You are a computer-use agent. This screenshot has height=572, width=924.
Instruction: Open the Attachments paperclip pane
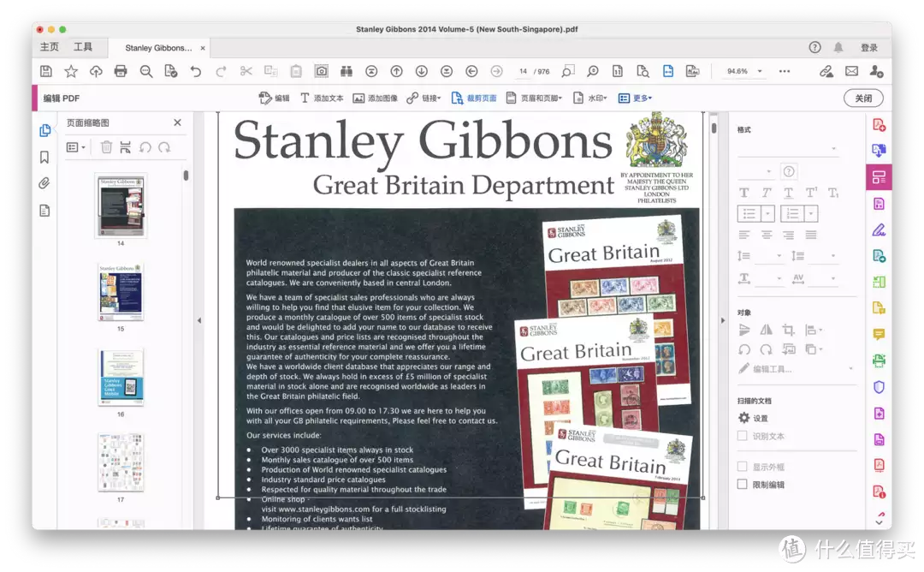coord(44,183)
